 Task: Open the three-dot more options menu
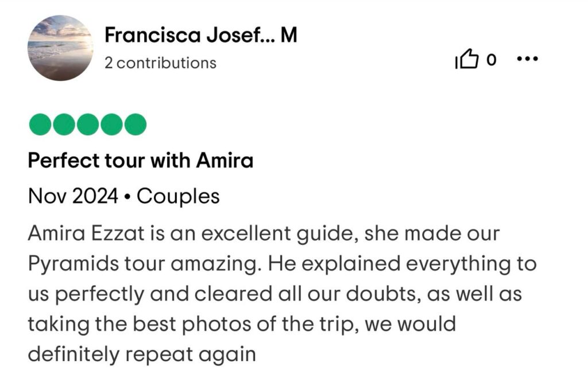pyautogui.click(x=527, y=59)
